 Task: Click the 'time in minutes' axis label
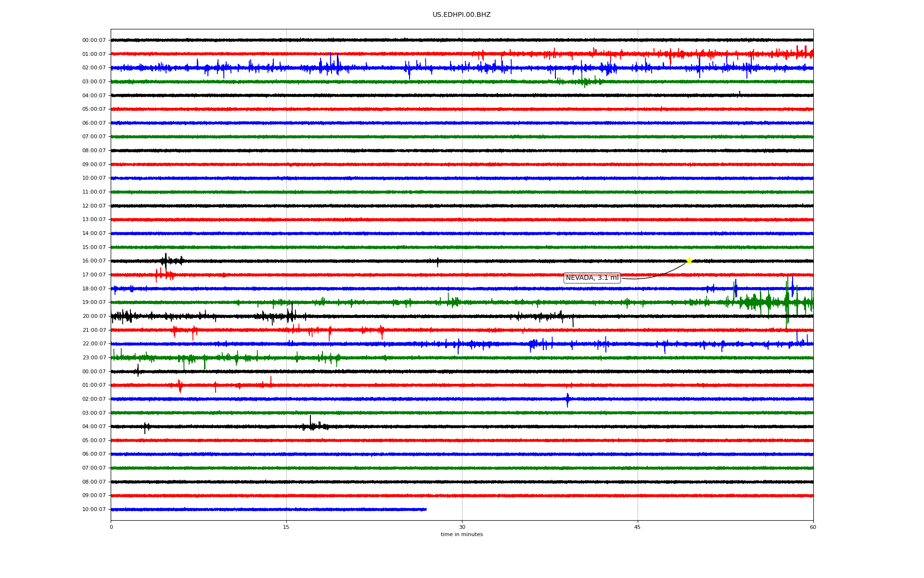click(462, 535)
